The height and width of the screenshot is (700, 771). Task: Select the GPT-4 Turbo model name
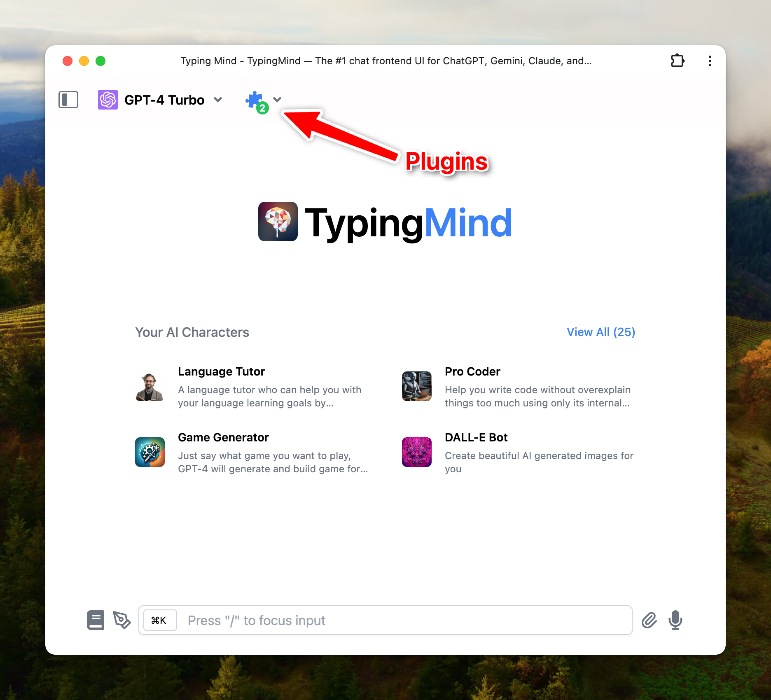point(164,100)
